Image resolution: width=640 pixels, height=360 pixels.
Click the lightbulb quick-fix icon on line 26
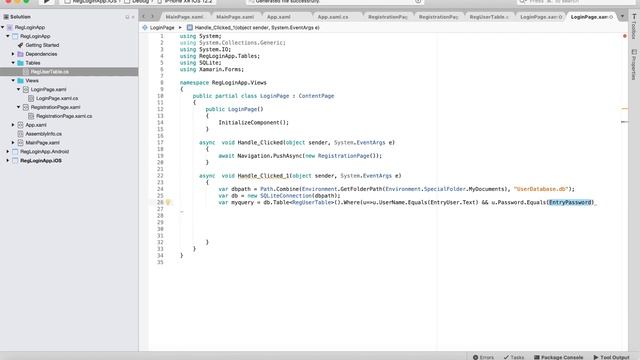pyautogui.click(x=168, y=202)
